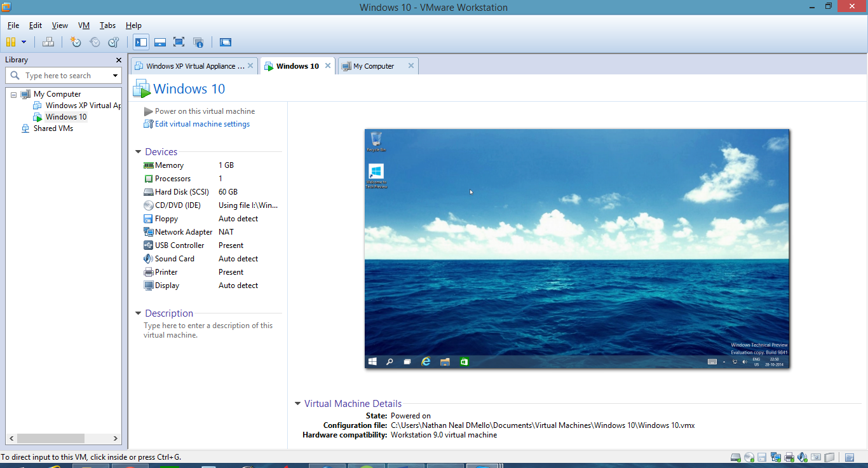Open the View menu
Viewport: 868px width, 468px height.
click(x=60, y=25)
